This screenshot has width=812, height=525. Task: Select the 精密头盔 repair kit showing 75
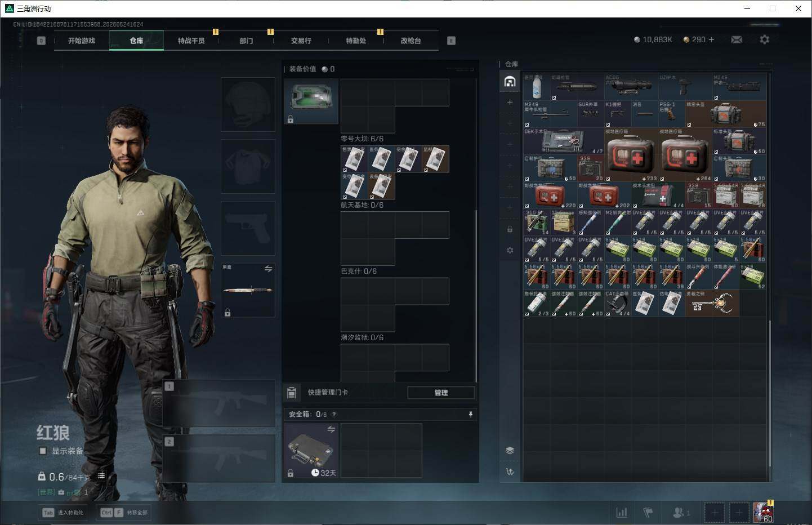pos(725,114)
